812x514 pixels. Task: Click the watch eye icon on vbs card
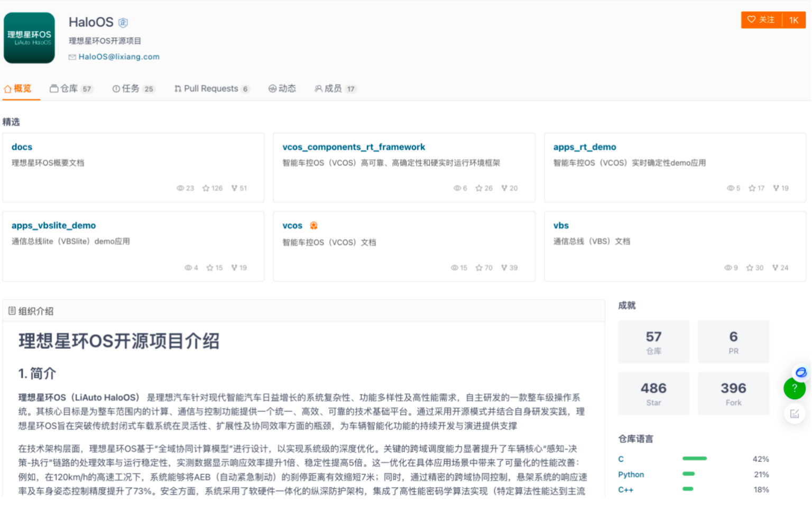point(728,268)
